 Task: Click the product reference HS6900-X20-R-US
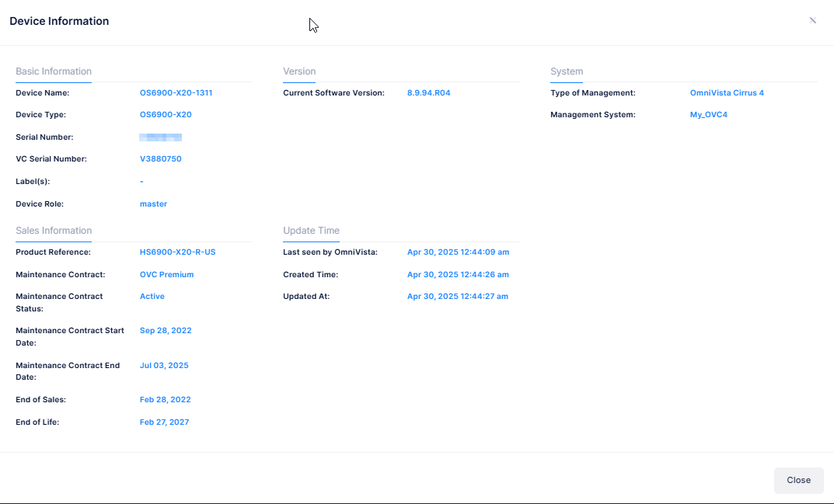[x=177, y=252]
